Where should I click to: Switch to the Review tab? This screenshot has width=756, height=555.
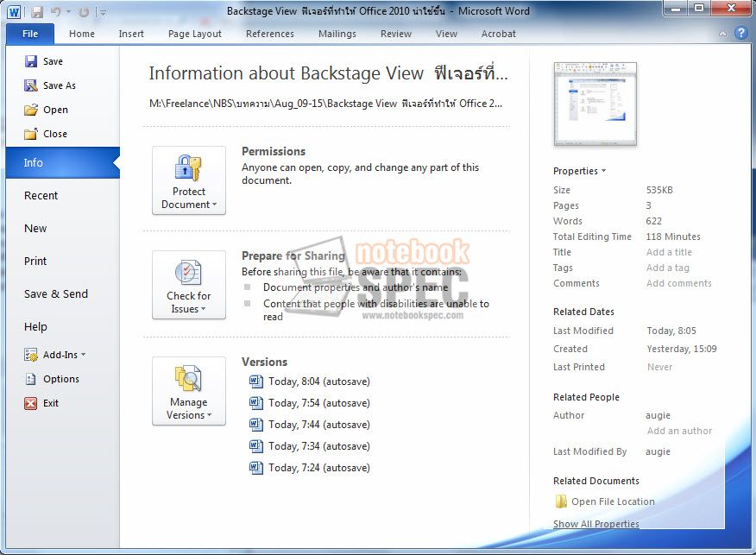(395, 34)
